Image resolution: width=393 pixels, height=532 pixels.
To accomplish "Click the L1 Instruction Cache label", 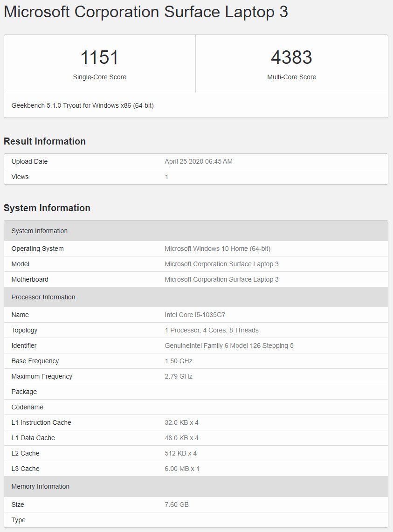I will [41, 422].
